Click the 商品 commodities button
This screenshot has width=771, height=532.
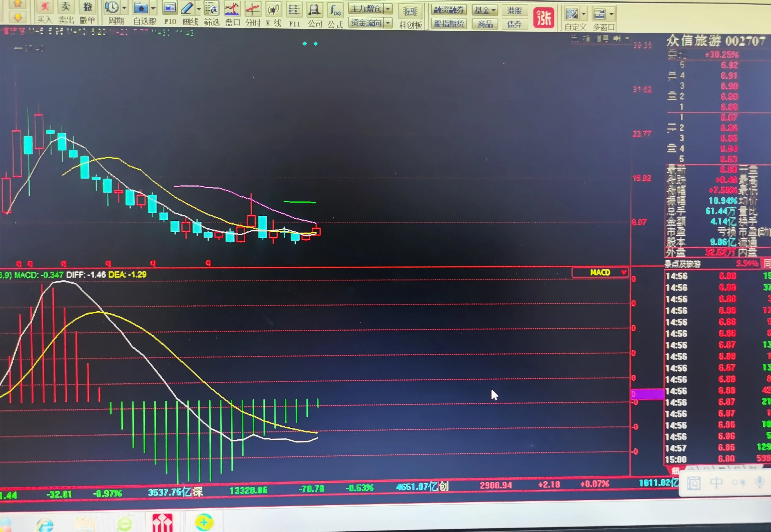coord(485,24)
